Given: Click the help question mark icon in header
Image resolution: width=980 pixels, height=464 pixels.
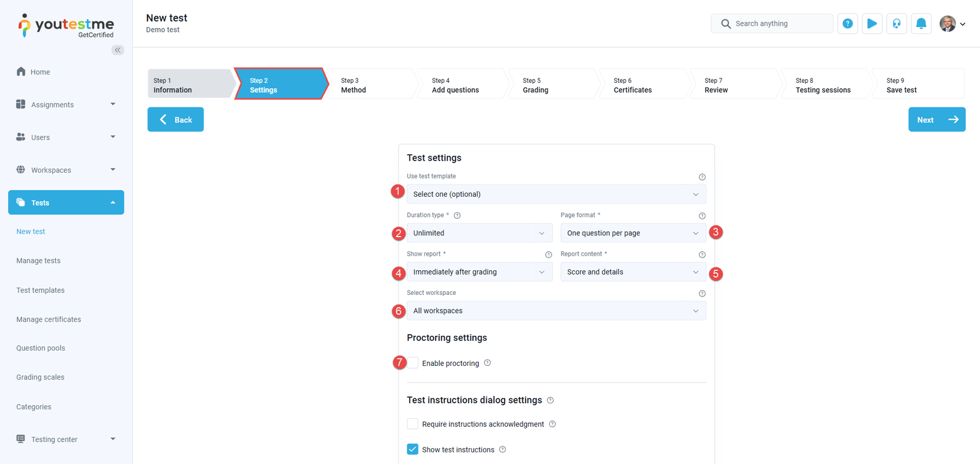Looking at the screenshot, I should [x=847, y=24].
